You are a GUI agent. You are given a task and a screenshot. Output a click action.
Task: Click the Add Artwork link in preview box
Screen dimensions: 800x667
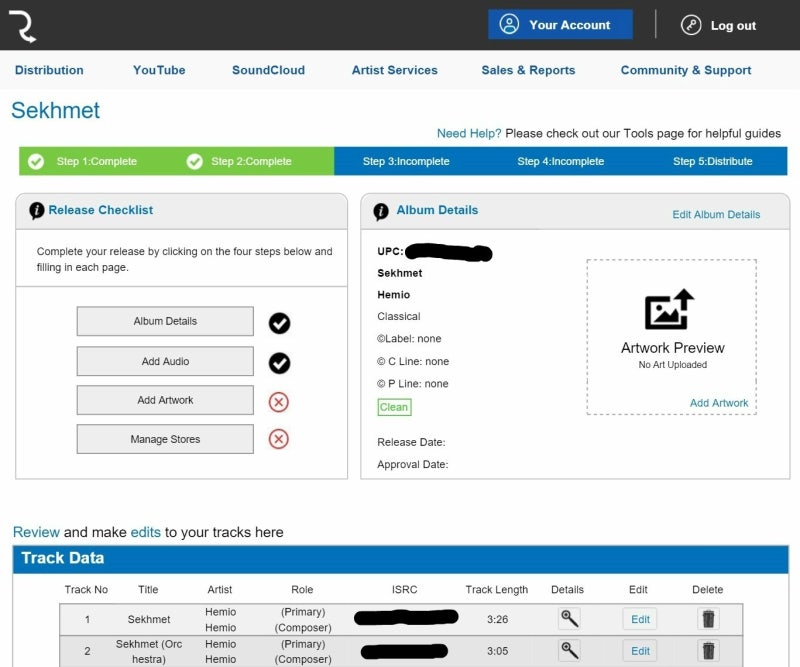(719, 403)
